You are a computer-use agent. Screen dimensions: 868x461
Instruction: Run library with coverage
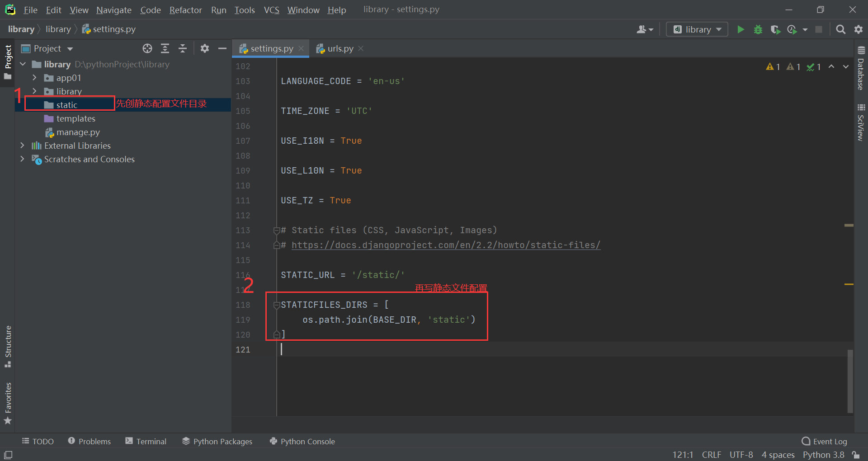pyautogui.click(x=775, y=29)
